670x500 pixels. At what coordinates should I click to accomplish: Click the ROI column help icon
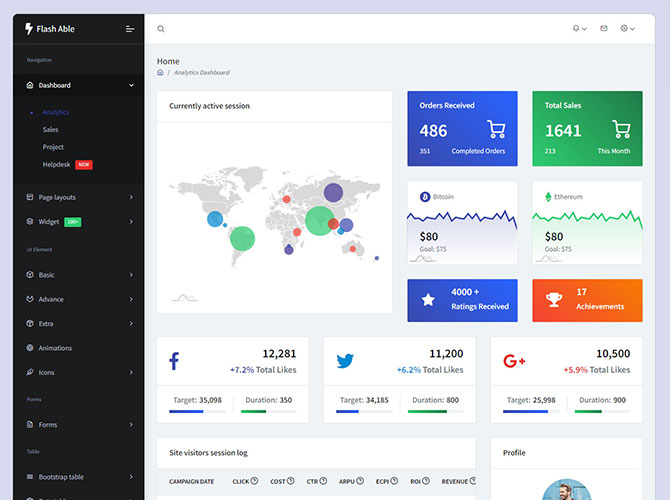(426, 481)
